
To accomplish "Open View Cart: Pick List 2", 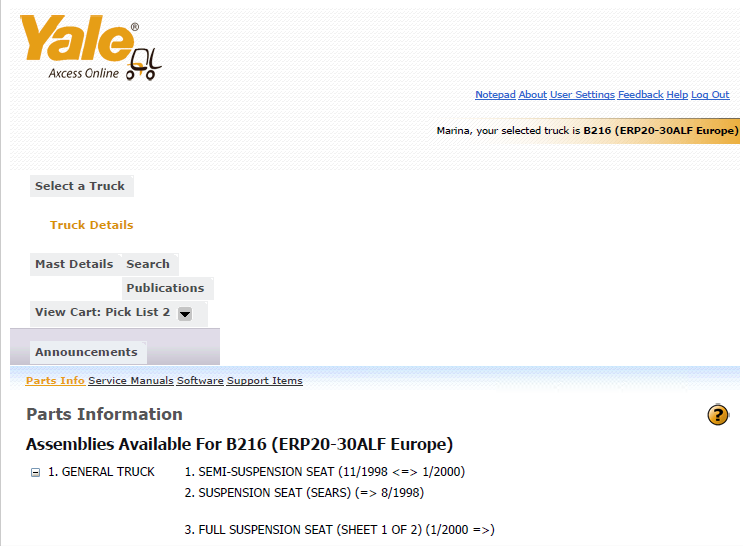I will tap(102, 312).
